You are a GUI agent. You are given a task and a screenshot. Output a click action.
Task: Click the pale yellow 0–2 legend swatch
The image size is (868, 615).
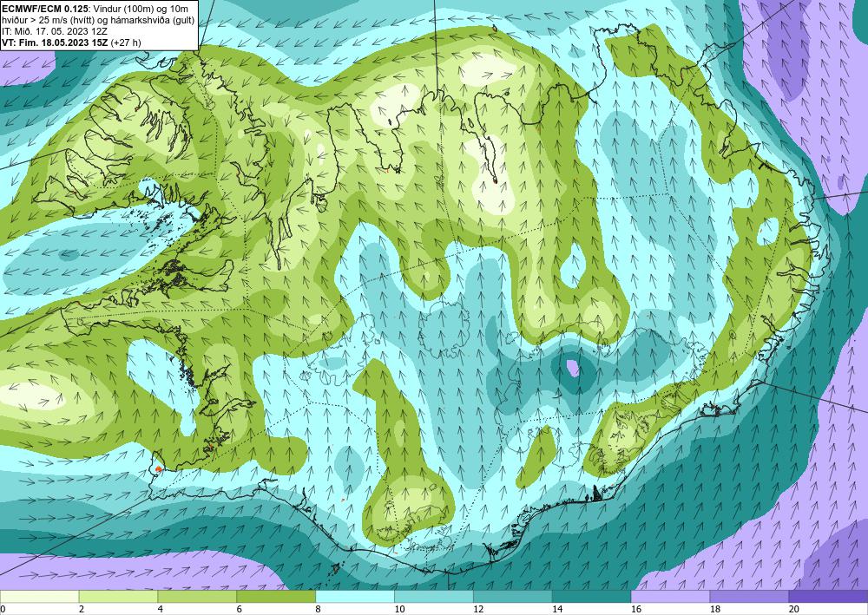[x=39, y=597]
